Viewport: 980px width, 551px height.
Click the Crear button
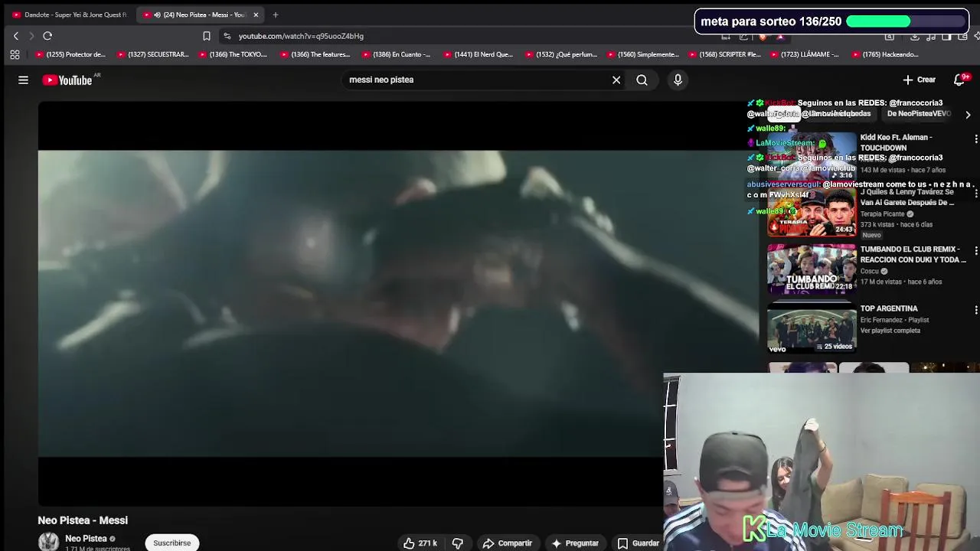pyautogui.click(x=919, y=80)
